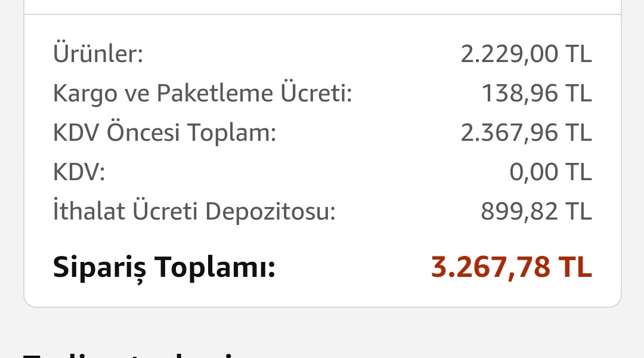Screen dimensions: 644x358
Task: Click the TL unit of the red total
Action: tap(575, 267)
